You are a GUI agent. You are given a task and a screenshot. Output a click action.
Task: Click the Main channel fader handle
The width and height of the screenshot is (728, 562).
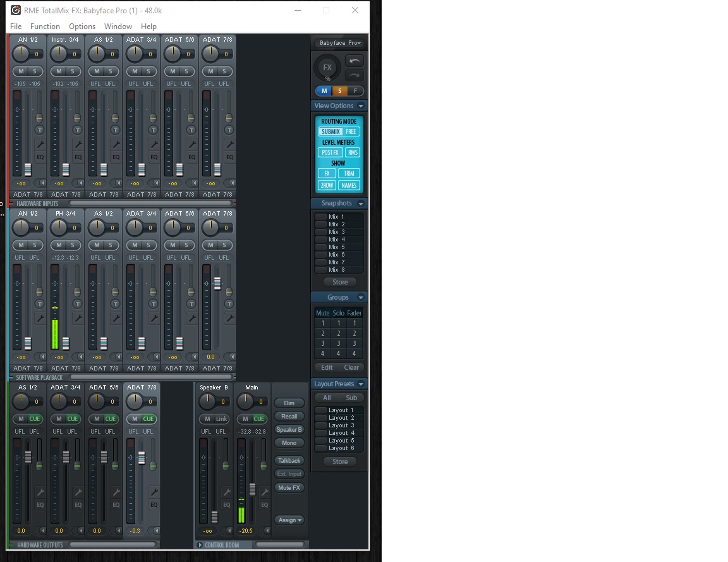[252, 489]
